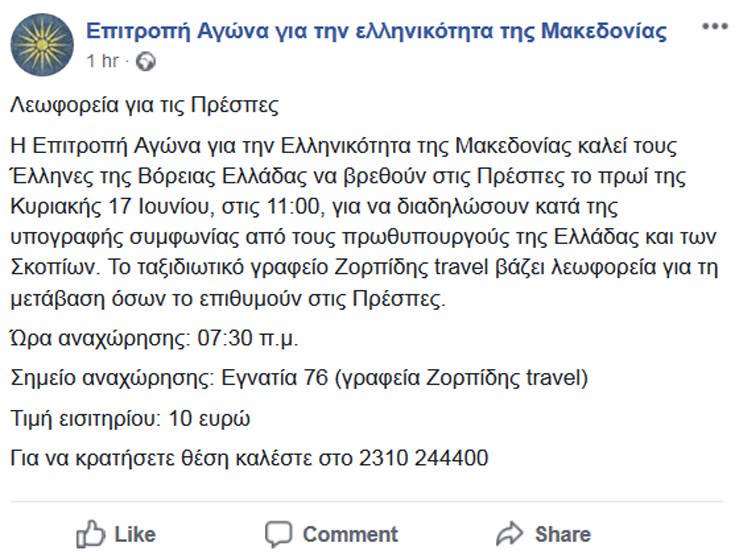Click the thumbs-up Like icon
735x559 pixels.
pos(90,534)
